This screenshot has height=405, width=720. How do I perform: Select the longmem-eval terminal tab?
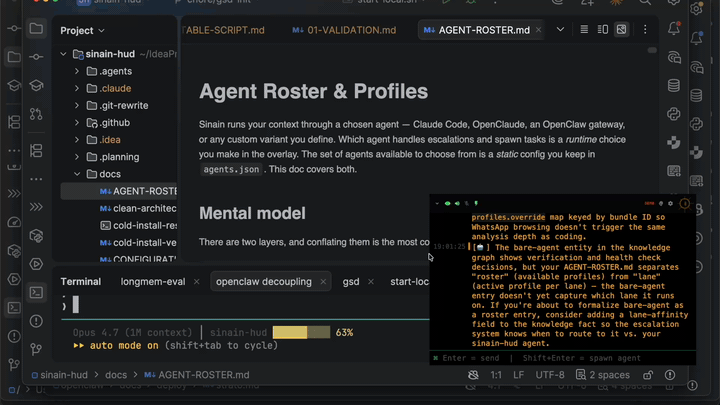(153, 281)
